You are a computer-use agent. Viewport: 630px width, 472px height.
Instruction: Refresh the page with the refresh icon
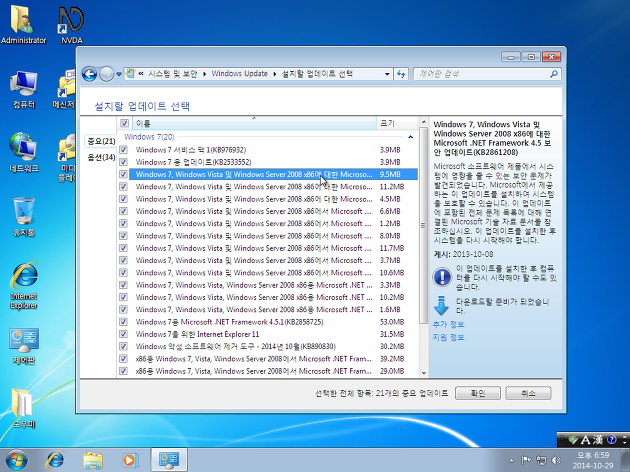tap(401, 74)
